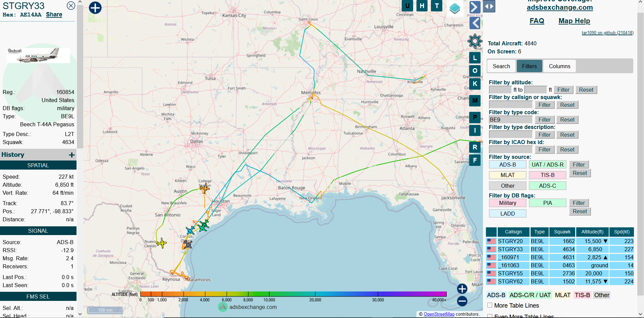Toggle the TIS-B source filter
Screen dimensions: 644x318
(547, 175)
